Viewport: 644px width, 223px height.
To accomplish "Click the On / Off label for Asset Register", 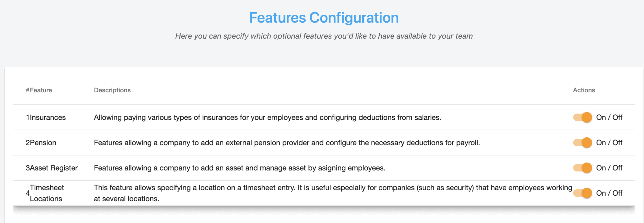I will (x=609, y=168).
